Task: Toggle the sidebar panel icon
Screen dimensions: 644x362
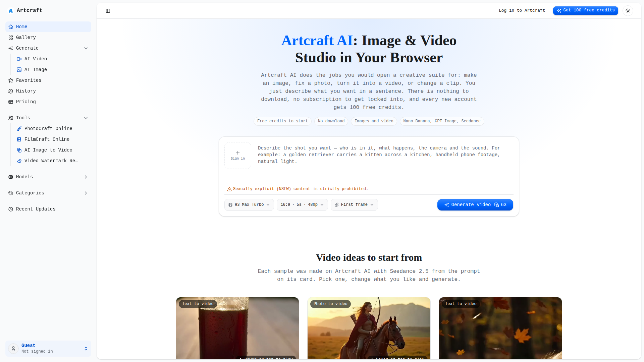Action: tap(108, 11)
